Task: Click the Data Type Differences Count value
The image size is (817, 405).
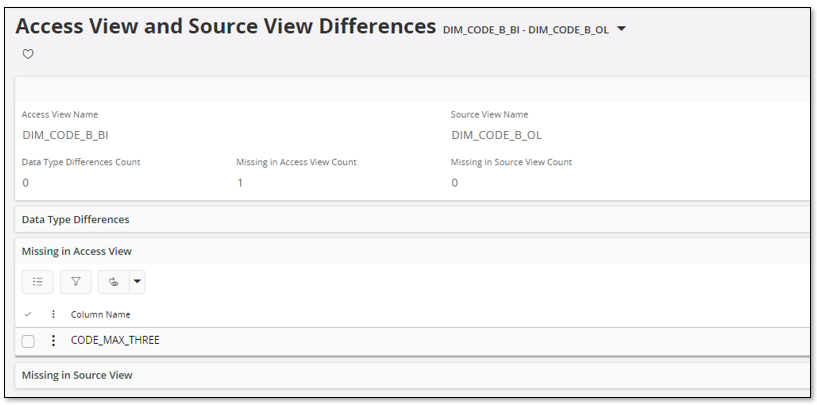Action: [26, 183]
